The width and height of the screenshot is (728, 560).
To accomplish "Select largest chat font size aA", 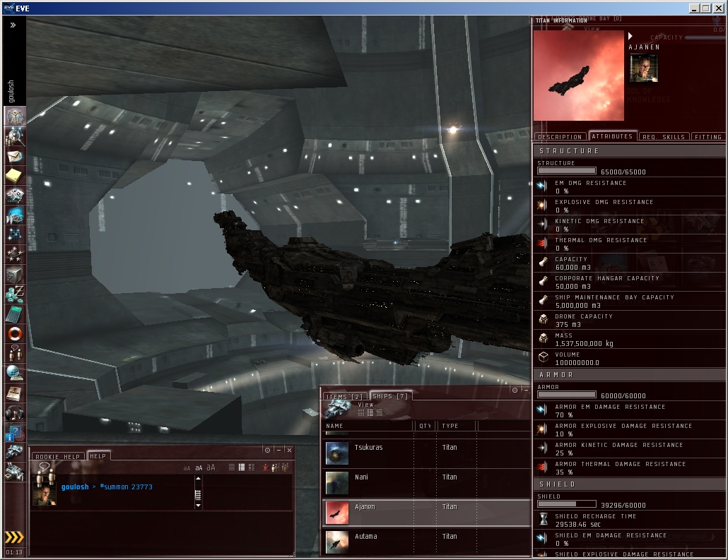I will [211, 467].
